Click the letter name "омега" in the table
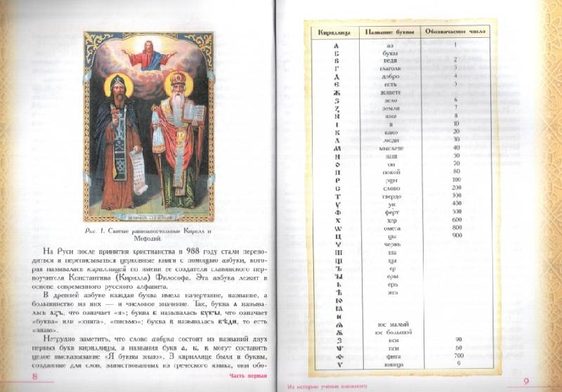Screen dimensions: 562x392 click(x=392, y=228)
